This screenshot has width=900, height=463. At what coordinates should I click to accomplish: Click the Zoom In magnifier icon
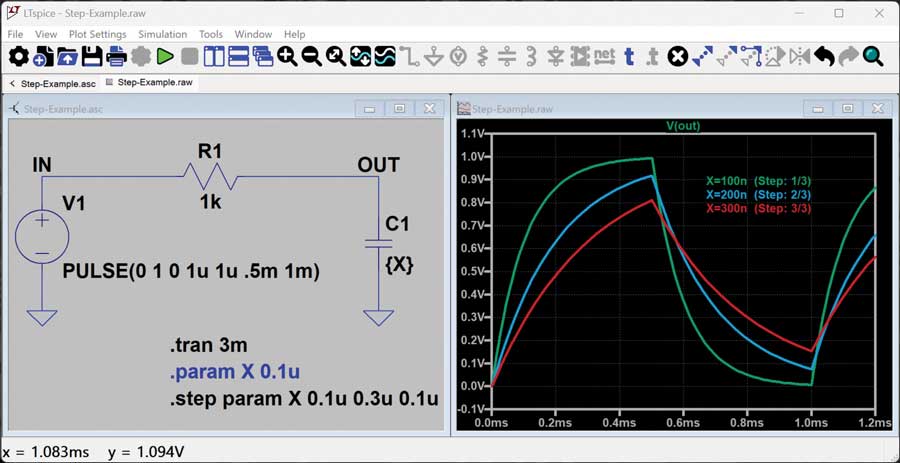point(288,57)
